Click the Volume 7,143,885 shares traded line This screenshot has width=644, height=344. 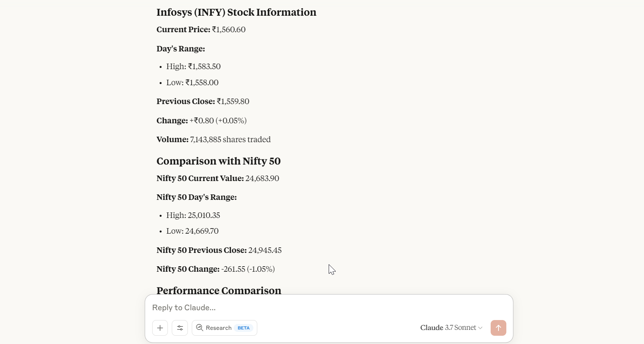[214, 139]
